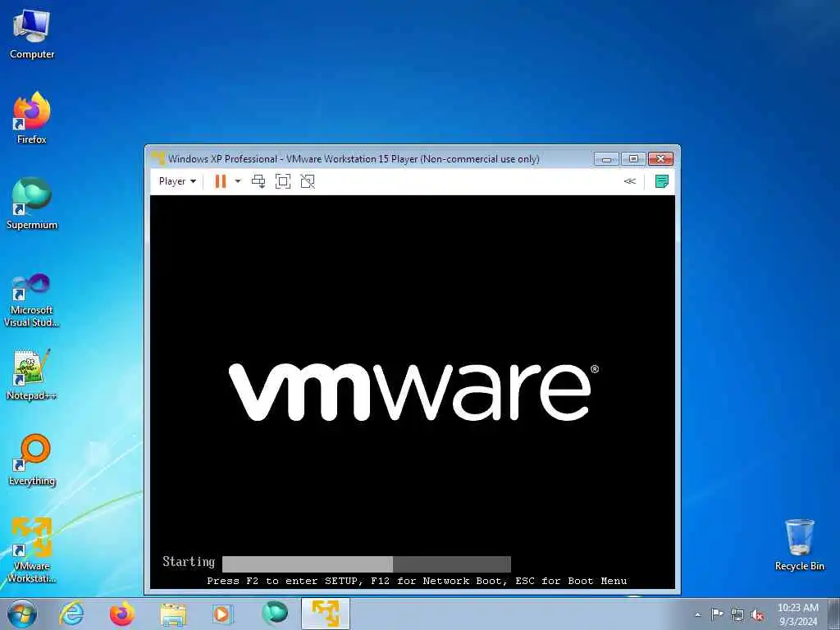Select the VMware Workstation desktop shortcut
Screen dimensions: 840x630
32,550
